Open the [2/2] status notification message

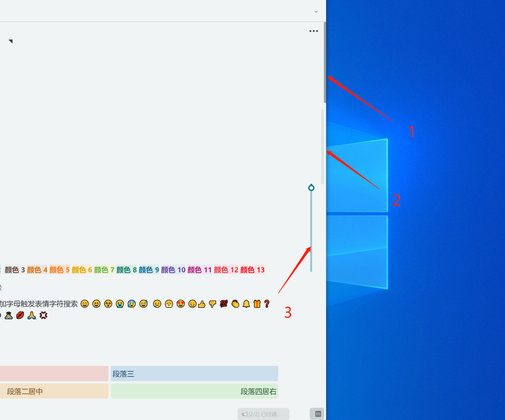pos(263,414)
